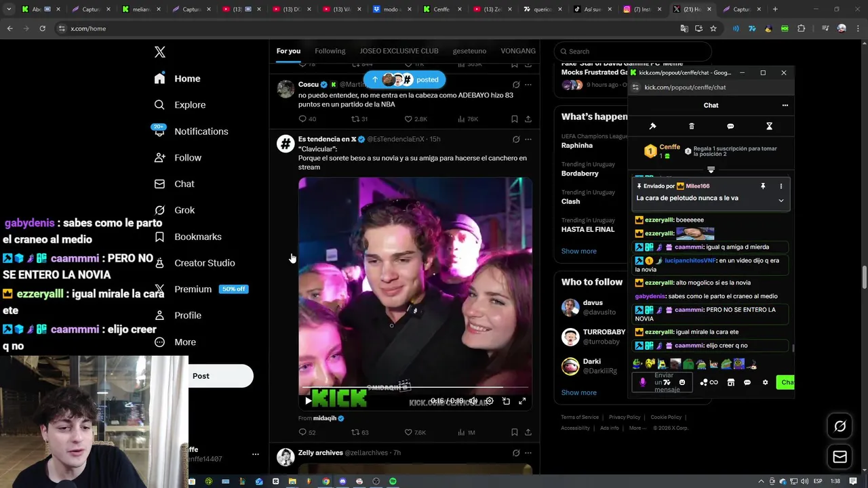Mute the video volume
Viewport: 868px width, 488px height.
[x=473, y=401]
